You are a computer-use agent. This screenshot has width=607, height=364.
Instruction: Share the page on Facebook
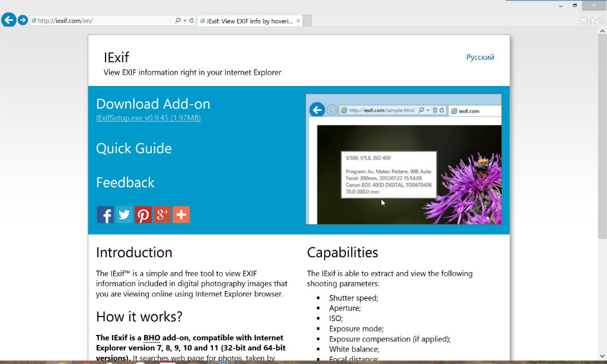[105, 215]
